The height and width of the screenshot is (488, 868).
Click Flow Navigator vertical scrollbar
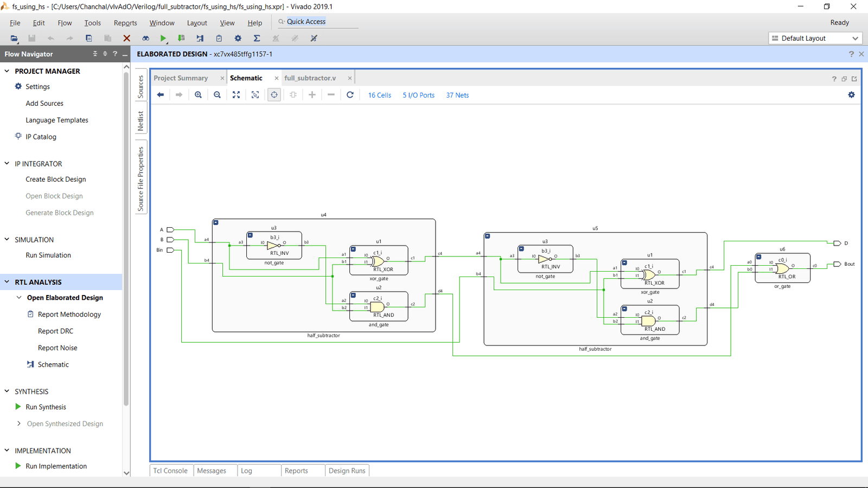click(x=126, y=239)
